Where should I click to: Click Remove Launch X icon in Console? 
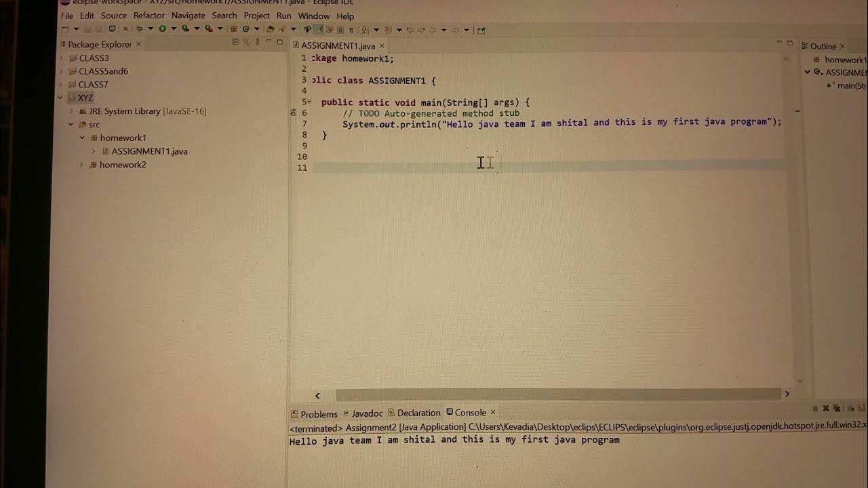pyautogui.click(x=826, y=408)
